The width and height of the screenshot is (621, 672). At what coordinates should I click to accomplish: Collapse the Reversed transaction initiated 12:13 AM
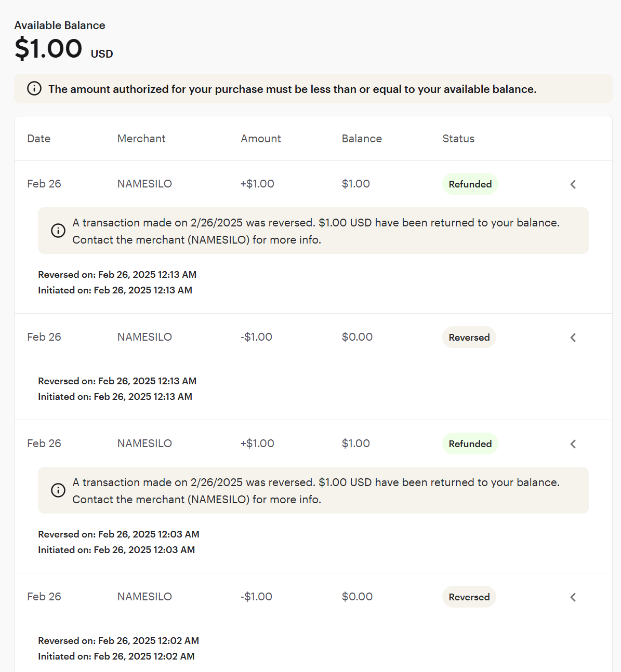[x=573, y=338]
